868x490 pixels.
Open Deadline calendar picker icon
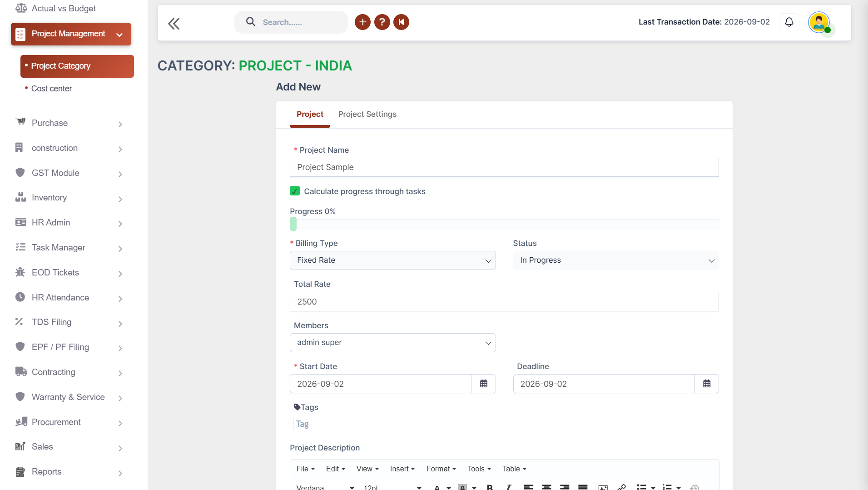[707, 384]
